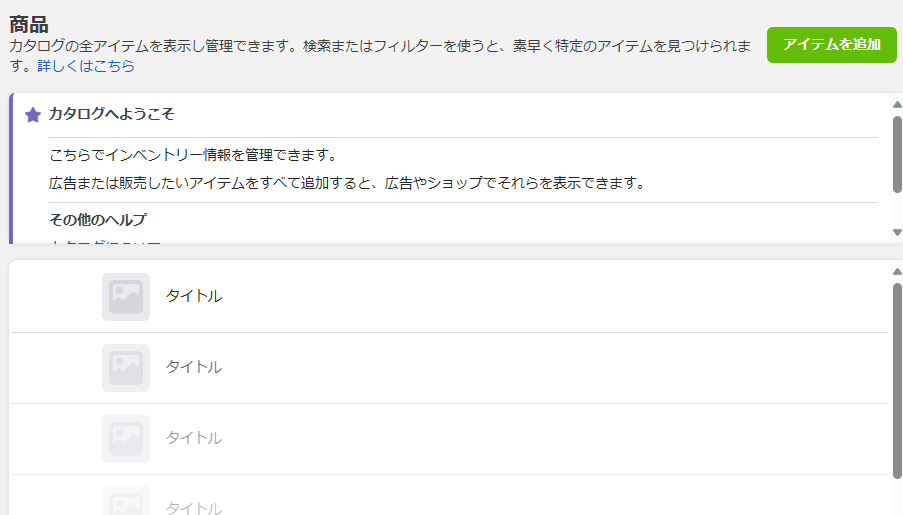
Task: Click the welcome panel's scroll-up arrow
Action: click(897, 105)
